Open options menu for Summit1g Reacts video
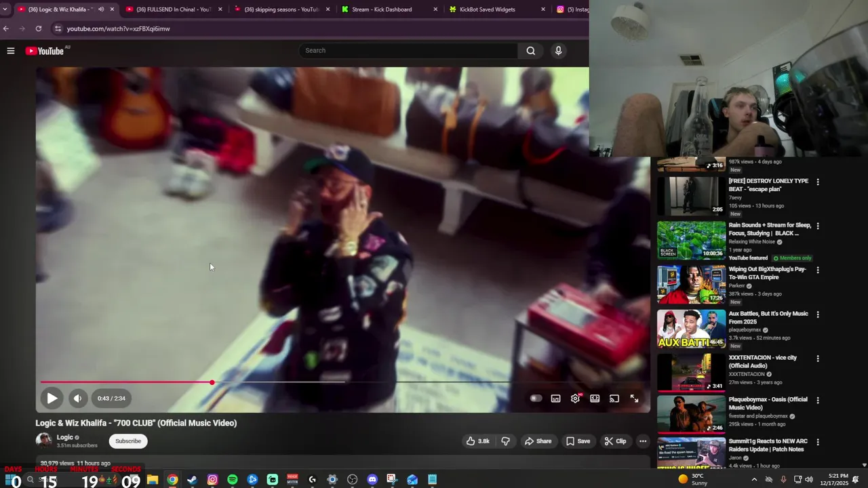Image resolution: width=868 pixels, height=488 pixels. [818, 442]
